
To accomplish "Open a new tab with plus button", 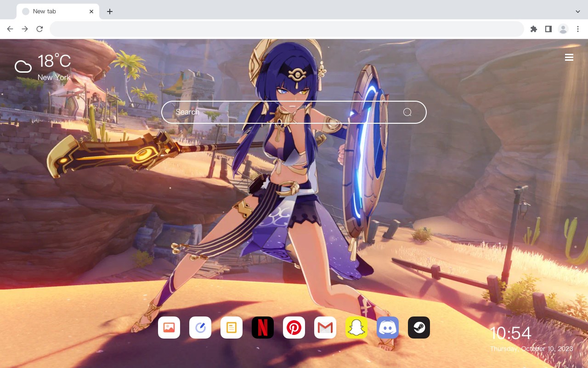I will click(x=109, y=11).
